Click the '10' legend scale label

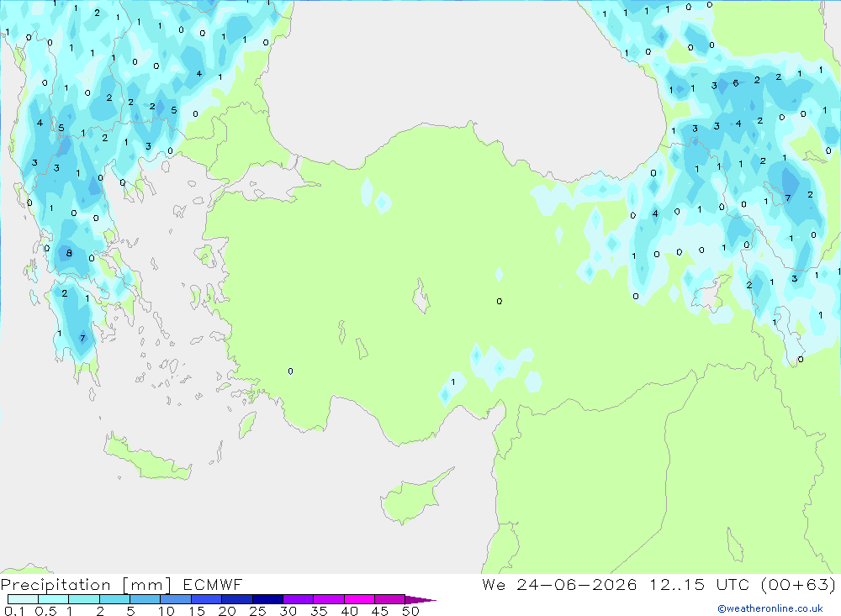167,611
